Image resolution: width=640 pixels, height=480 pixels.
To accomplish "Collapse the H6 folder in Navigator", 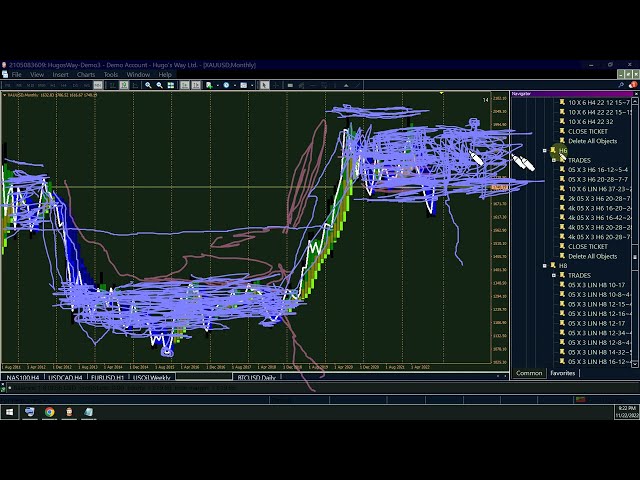I will click(545, 151).
